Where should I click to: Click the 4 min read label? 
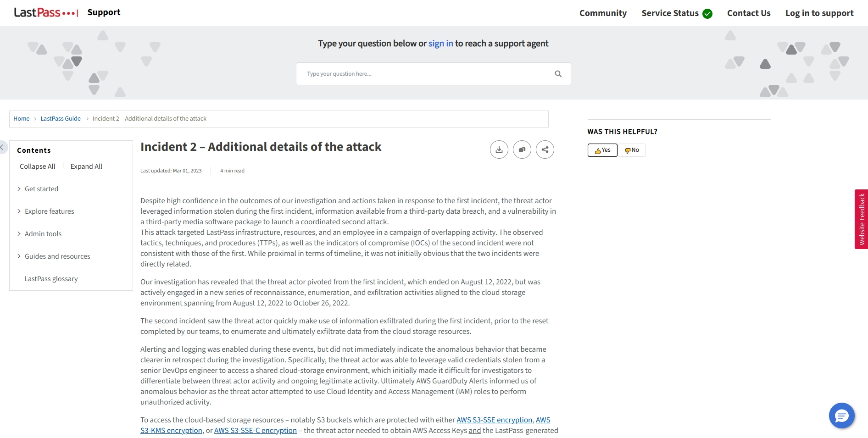pyautogui.click(x=232, y=171)
